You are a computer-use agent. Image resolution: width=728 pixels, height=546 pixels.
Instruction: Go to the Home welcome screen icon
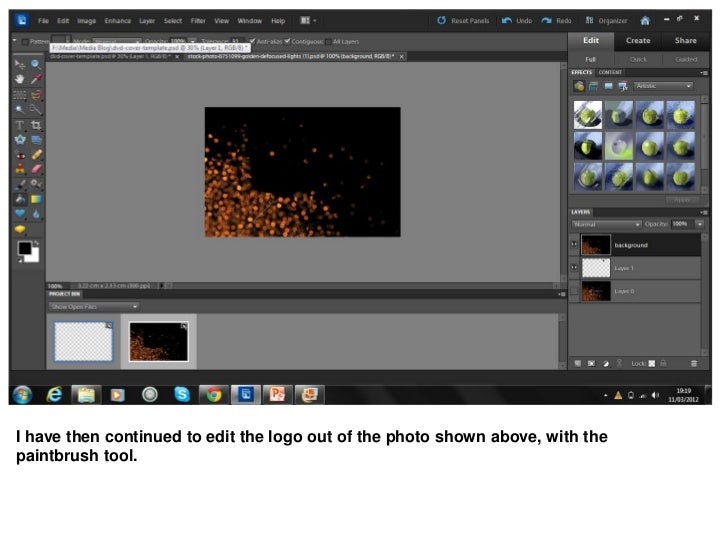point(645,20)
